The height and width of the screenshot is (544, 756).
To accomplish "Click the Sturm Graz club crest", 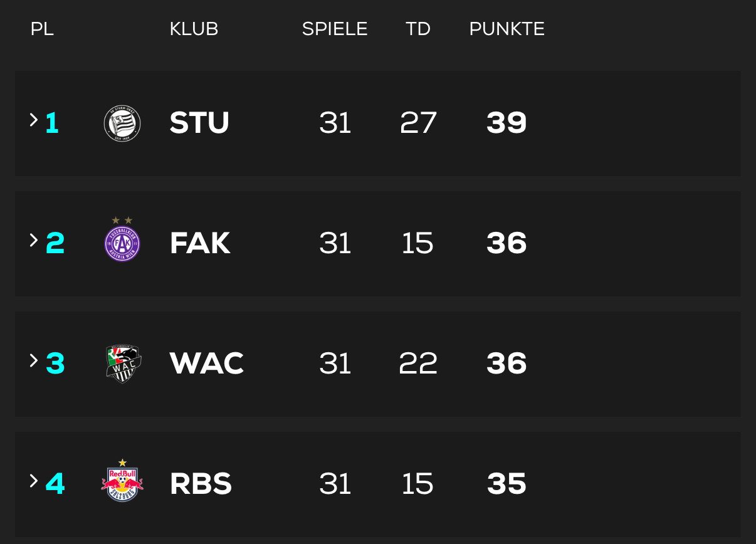I will (x=122, y=123).
